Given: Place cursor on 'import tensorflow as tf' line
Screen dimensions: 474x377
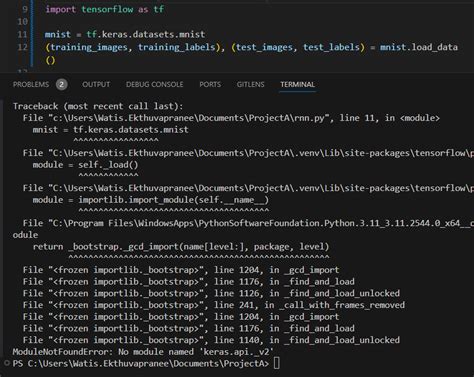Looking at the screenshot, I should click(x=105, y=9).
